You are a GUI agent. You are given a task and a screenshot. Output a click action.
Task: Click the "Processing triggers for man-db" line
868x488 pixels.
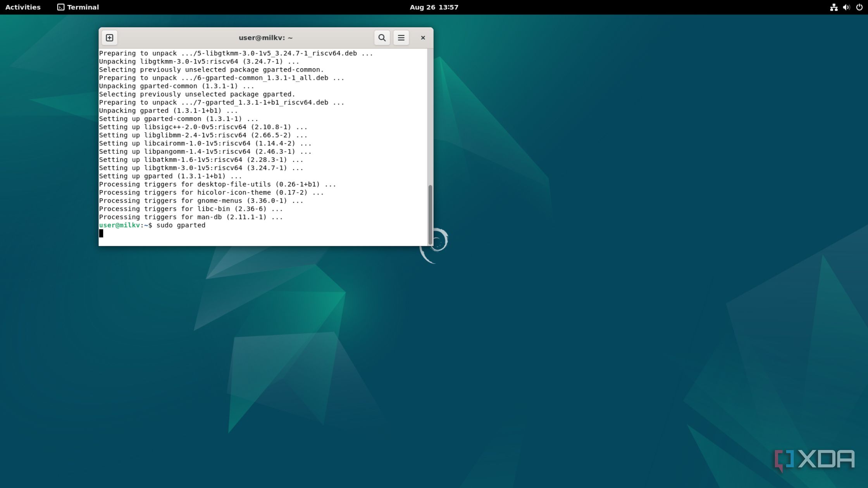pos(191,217)
